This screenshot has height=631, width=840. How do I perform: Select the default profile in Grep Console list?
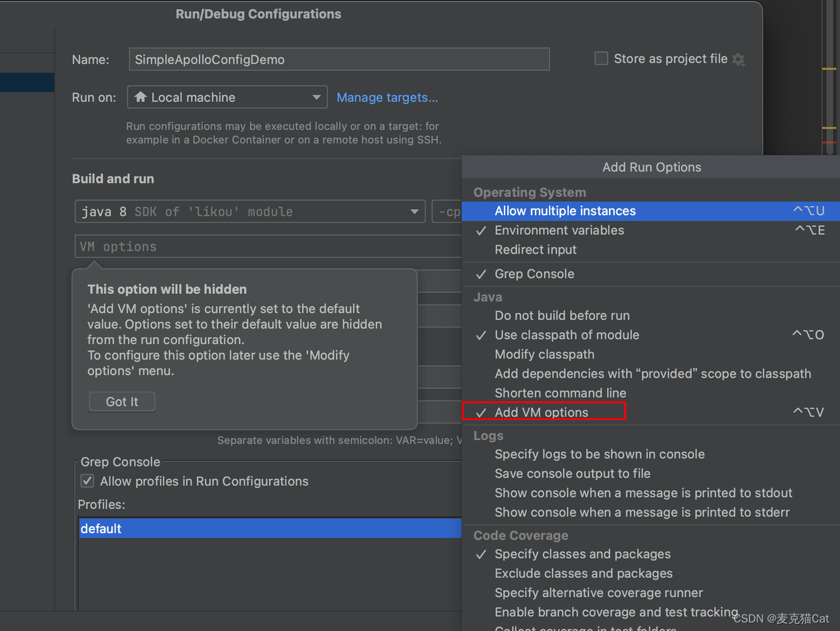tap(270, 529)
